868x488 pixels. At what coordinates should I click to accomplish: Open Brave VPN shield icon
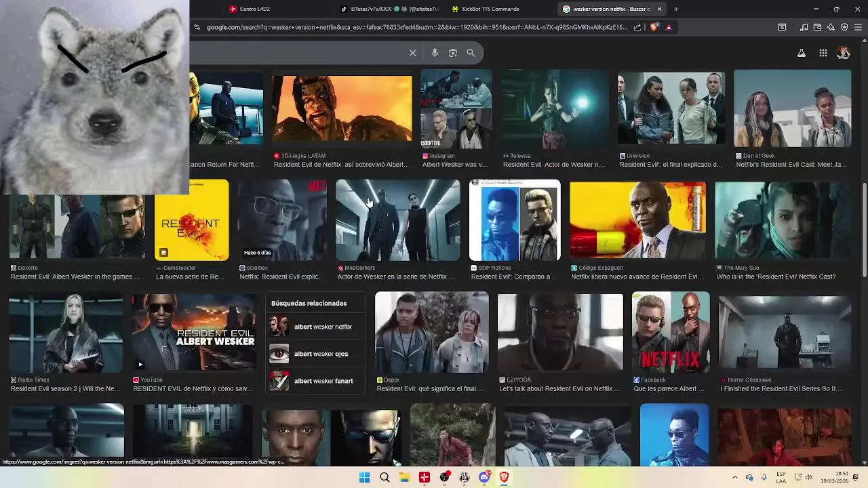point(844,27)
